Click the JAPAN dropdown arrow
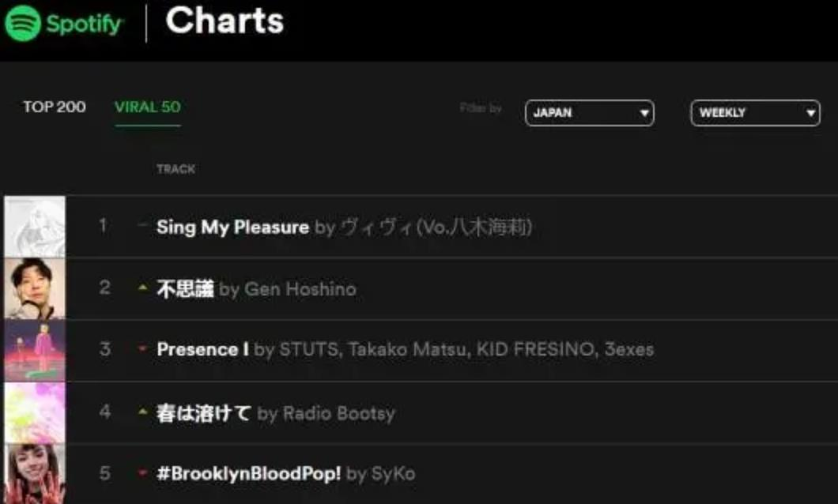838x504 pixels. click(x=644, y=114)
